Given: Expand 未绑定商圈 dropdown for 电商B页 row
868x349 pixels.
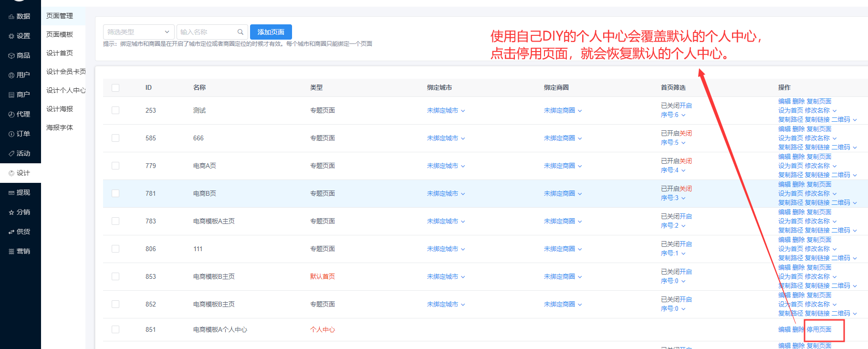Looking at the screenshot, I should click(x=563, y=193).
